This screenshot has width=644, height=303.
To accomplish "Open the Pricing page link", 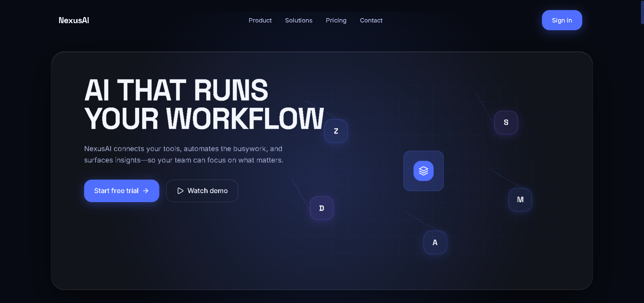I will (x=336, y=20).
